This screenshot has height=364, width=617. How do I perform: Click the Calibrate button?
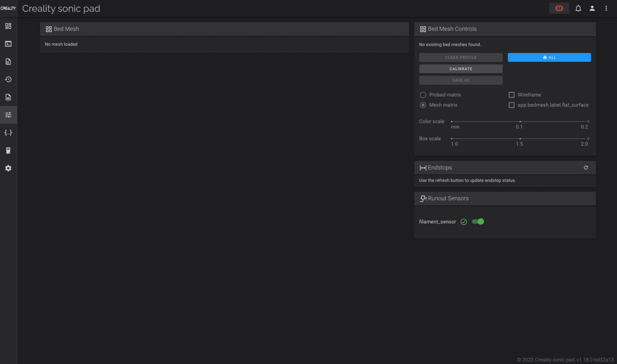click(x=461, y=69)
